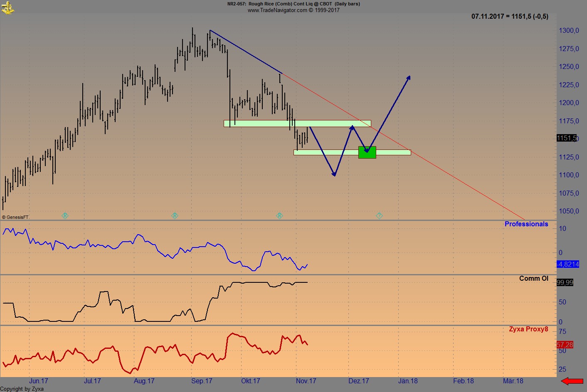Click the Nov.17 date axis label
This screenshot has height=392, width=587.
point(306,381)
